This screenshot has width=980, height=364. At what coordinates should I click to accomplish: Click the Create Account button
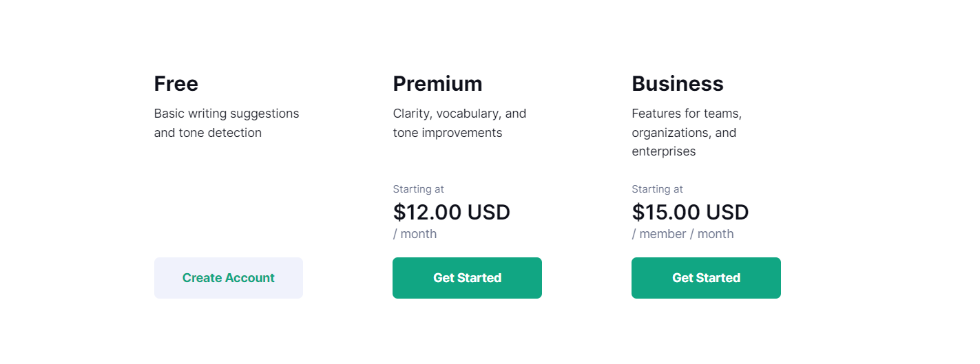pos(228,278)
